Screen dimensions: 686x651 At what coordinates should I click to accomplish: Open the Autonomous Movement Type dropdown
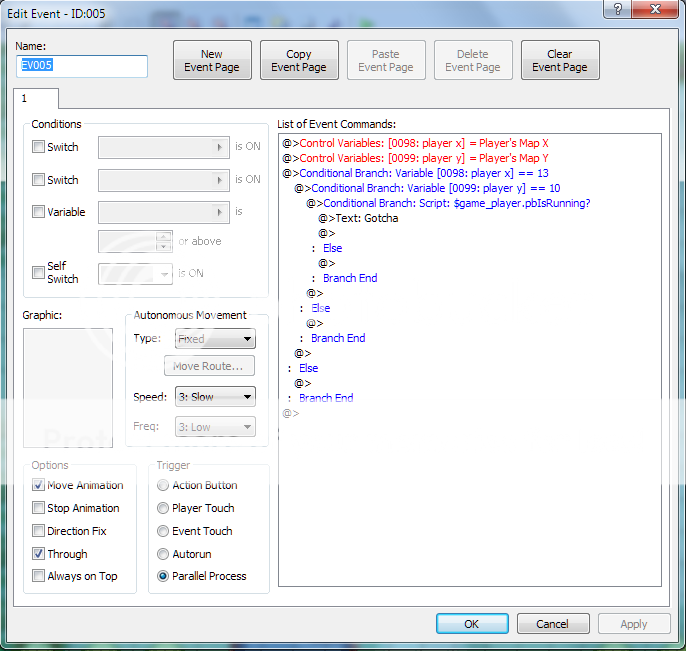(x=215, y=339)
